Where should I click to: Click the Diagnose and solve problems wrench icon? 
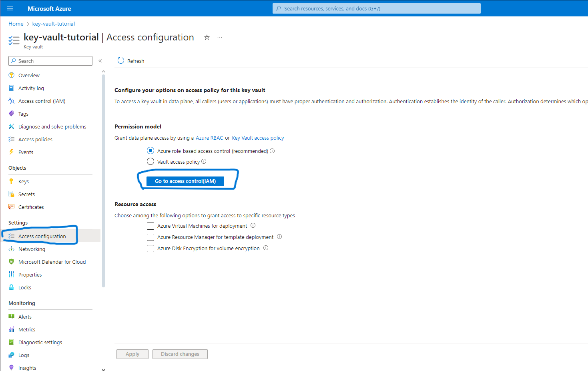click(11, 126)
